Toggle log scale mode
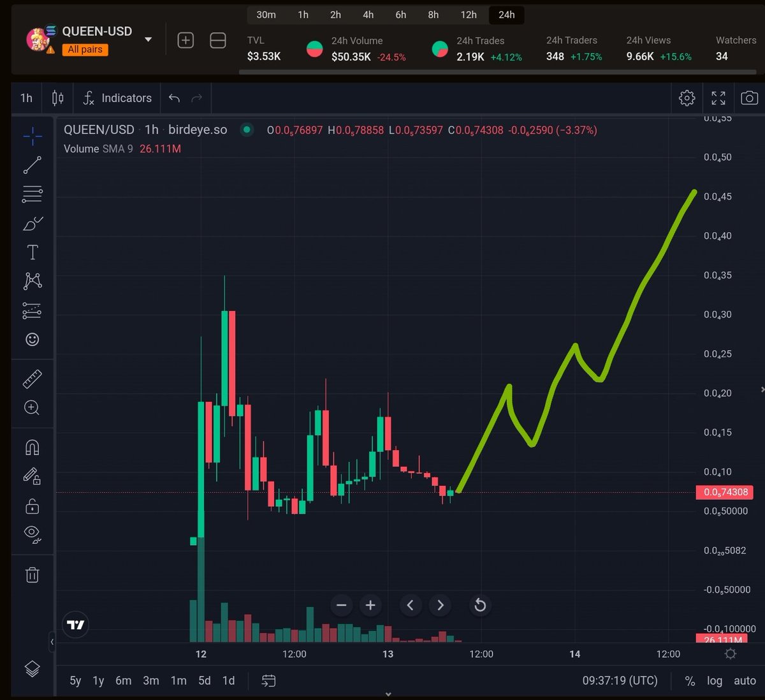Screen dimensions: 765x700 [x=715, y=681]
